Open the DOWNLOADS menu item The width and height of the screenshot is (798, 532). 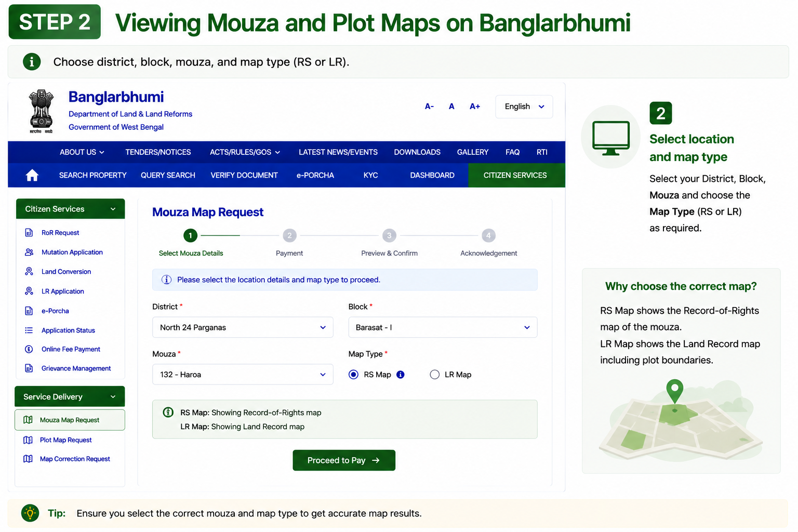coord(417,152)
